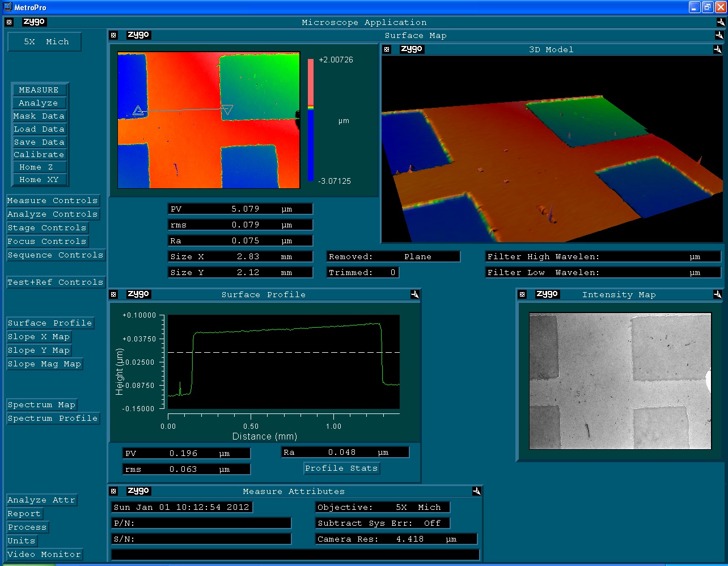Click 3D Model window box icon
Image resolution: width=728 pixels, height=566 pixels.
[387, 49]
